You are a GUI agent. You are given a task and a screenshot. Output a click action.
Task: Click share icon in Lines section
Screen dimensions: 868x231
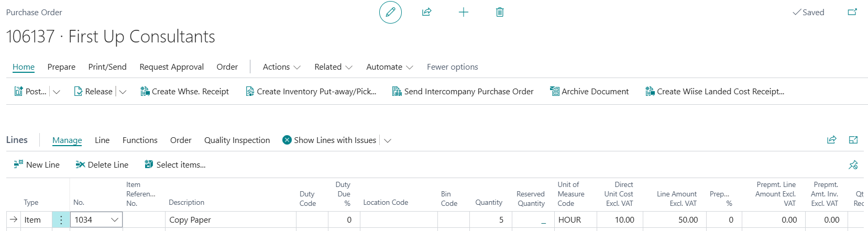tap(831, 139)
